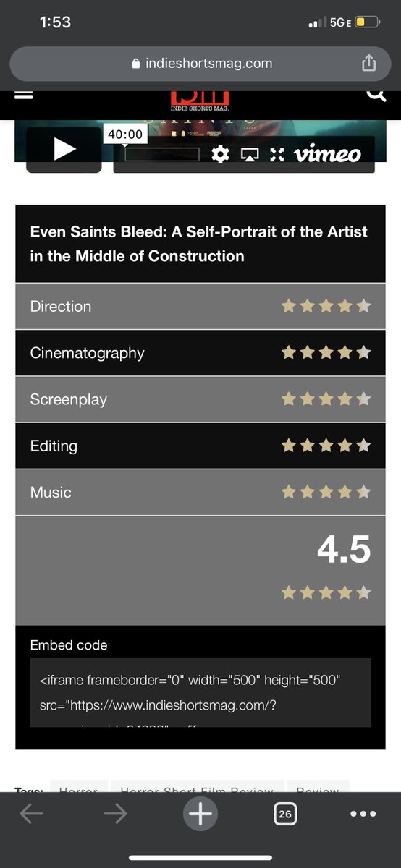Seek within the video progress bar
This screenshot has height=868, width=401.
click(162, 154)
